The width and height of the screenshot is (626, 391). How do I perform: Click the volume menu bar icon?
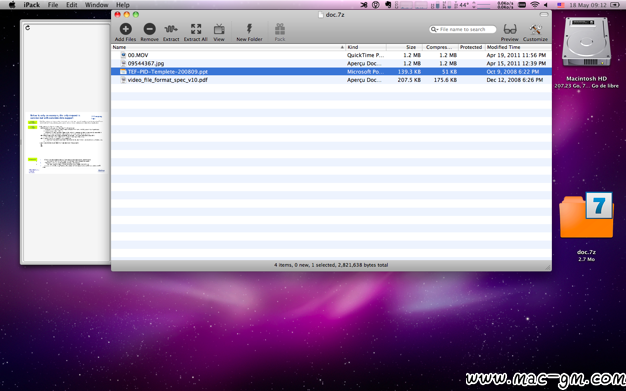tap(546, 5)
